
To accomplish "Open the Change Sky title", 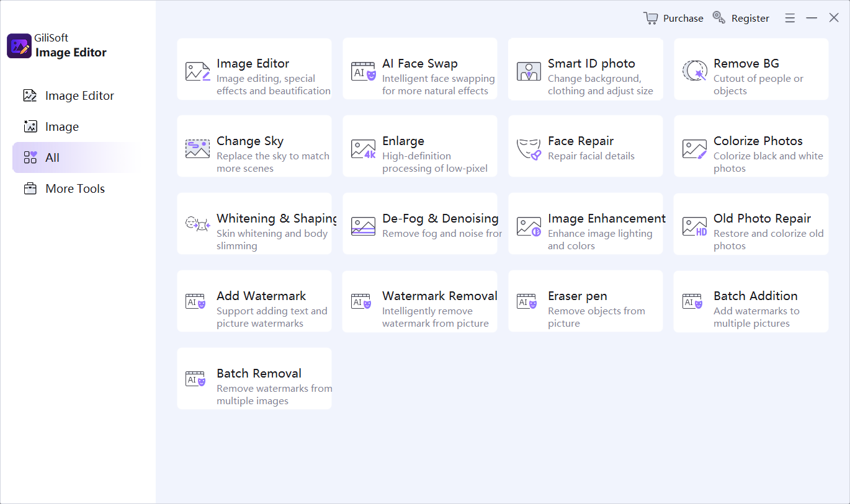I will coord(249,141).
